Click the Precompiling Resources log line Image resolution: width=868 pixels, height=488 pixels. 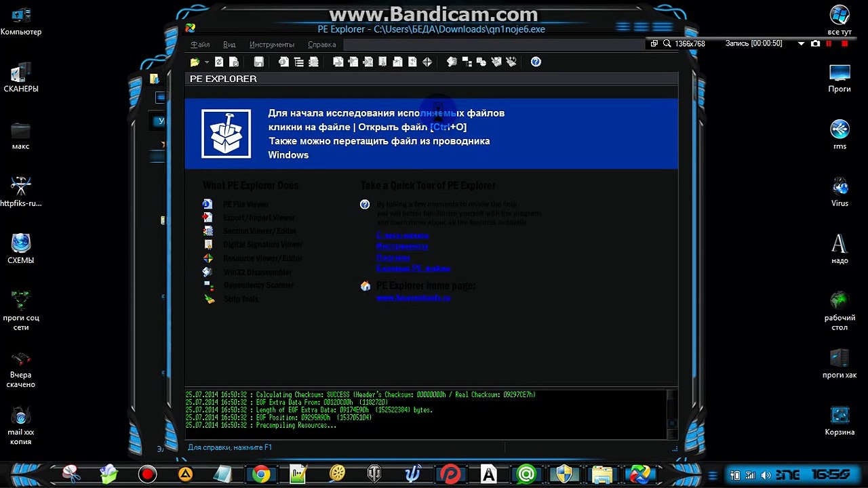(260, 426)
